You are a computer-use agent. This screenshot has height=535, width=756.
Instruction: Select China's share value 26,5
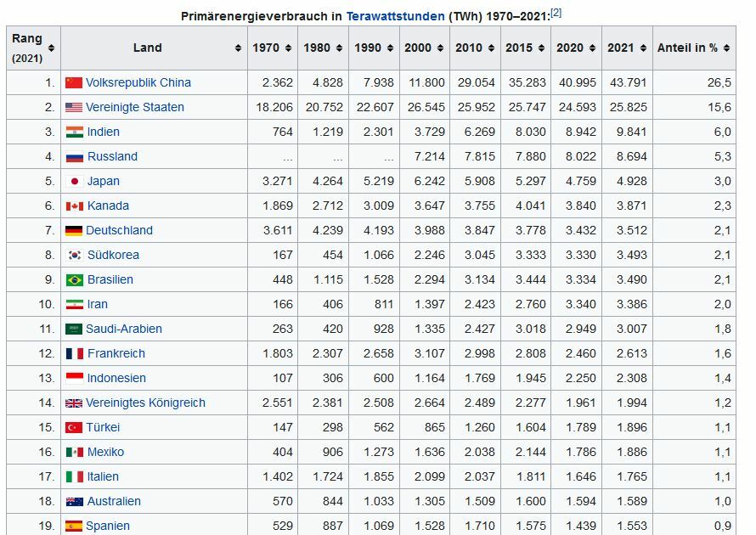[x=719, y=82]
